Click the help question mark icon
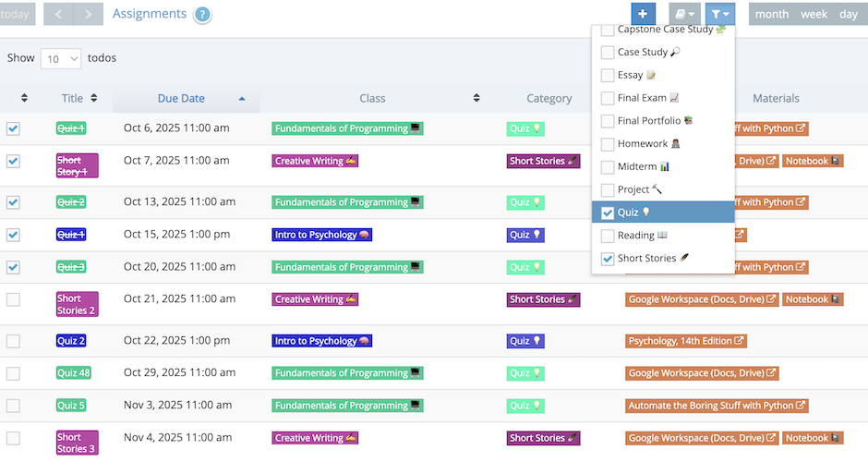Viewport: 868px width, 462px height. coord(202,15)
